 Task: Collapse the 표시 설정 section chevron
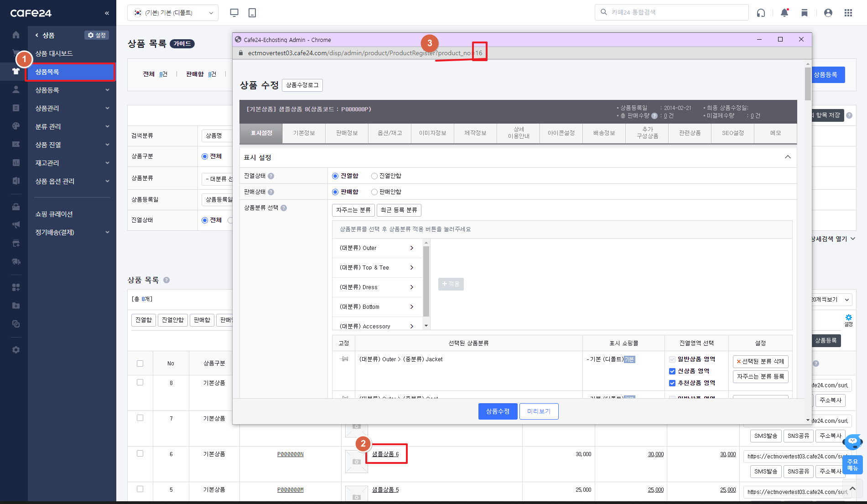coord(788,157)
